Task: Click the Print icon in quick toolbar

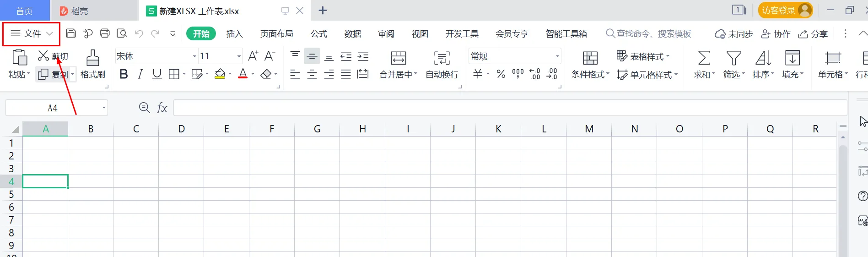Action: [x=105, y=33]
